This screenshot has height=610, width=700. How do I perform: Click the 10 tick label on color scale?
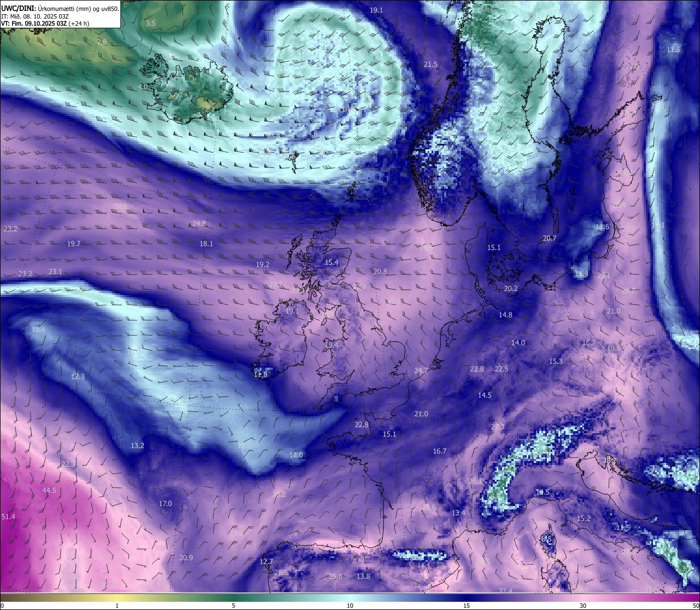point(350,606)
